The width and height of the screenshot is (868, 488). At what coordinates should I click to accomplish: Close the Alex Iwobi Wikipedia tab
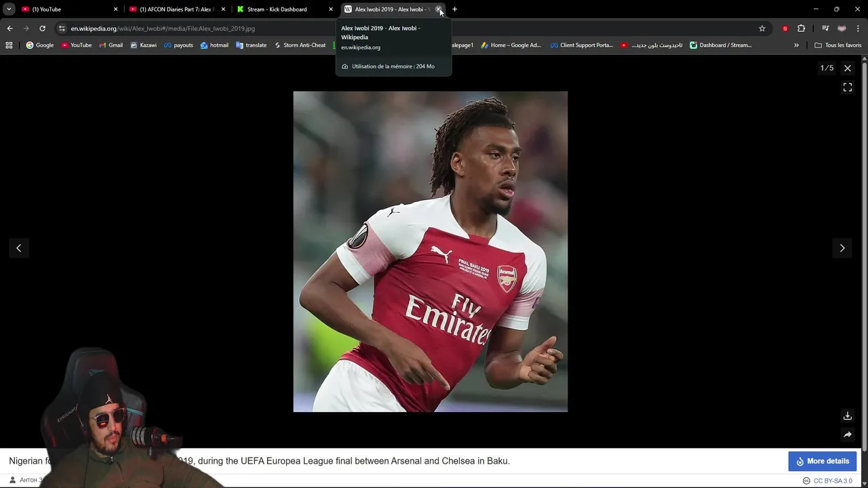click(x=439, y=9)
